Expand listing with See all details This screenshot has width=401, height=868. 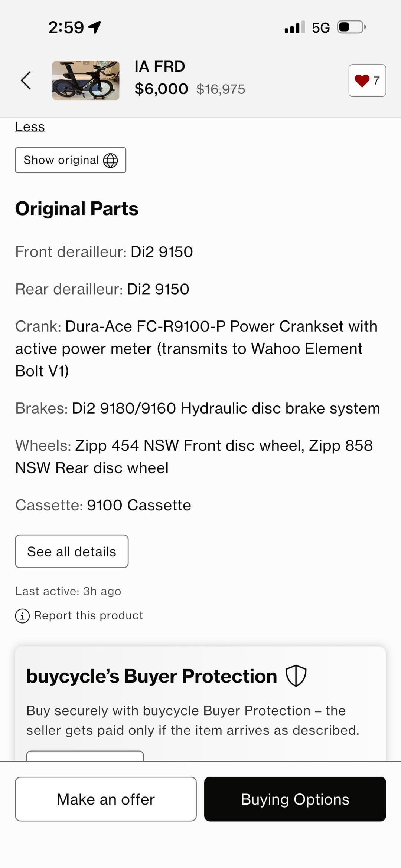(x=72, y=551)
